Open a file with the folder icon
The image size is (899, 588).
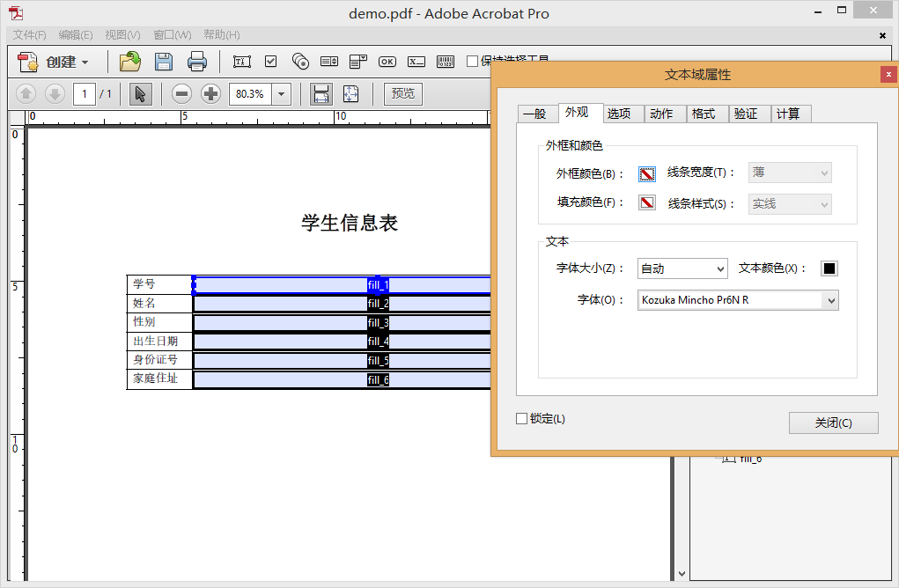coord(130,62)
